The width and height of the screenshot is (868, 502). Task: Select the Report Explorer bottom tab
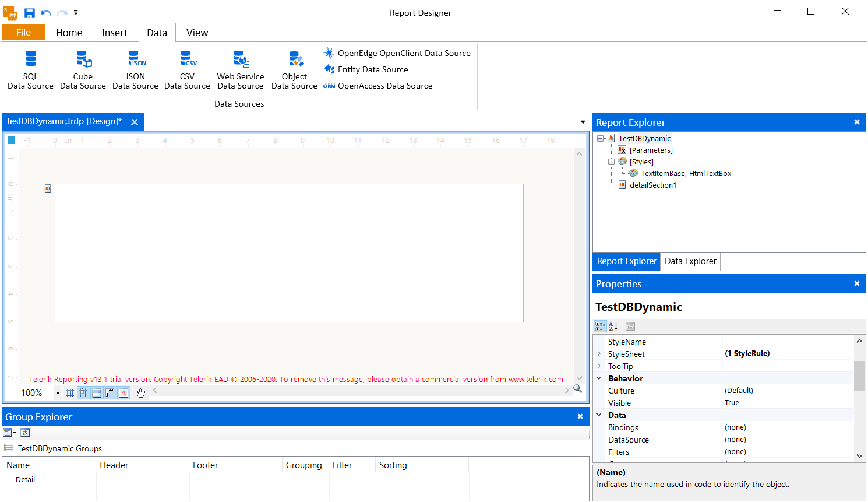click(x=626, y=261)
